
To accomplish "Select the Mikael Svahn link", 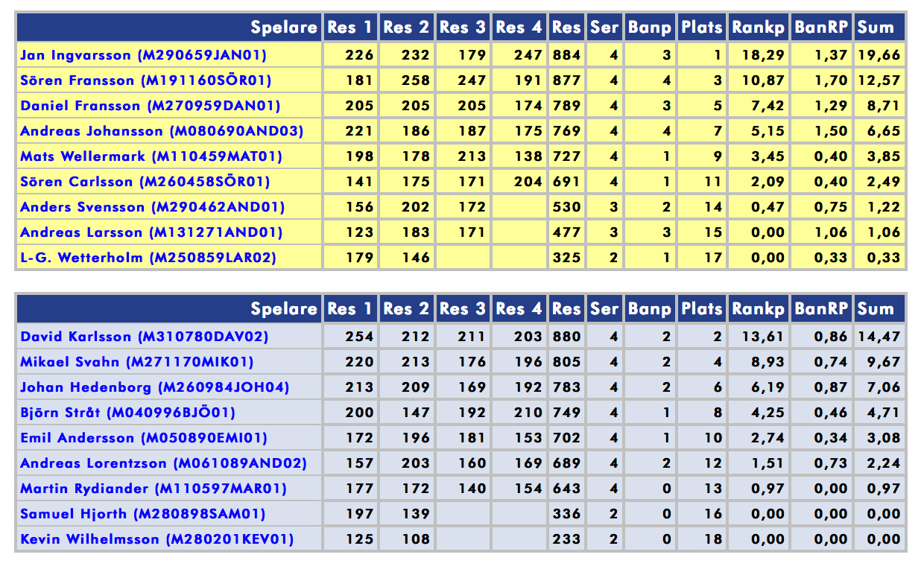I will point(136,362).
